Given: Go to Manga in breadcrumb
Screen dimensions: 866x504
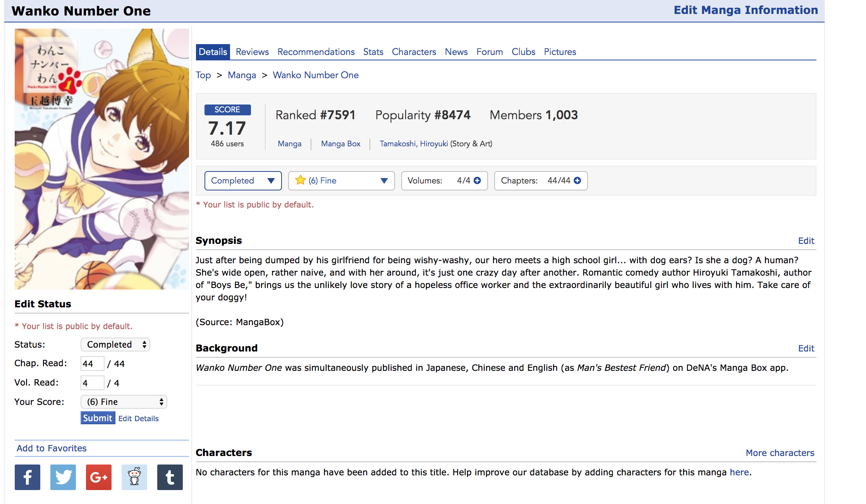Looking at the screenshot, I should click(242, 75).
